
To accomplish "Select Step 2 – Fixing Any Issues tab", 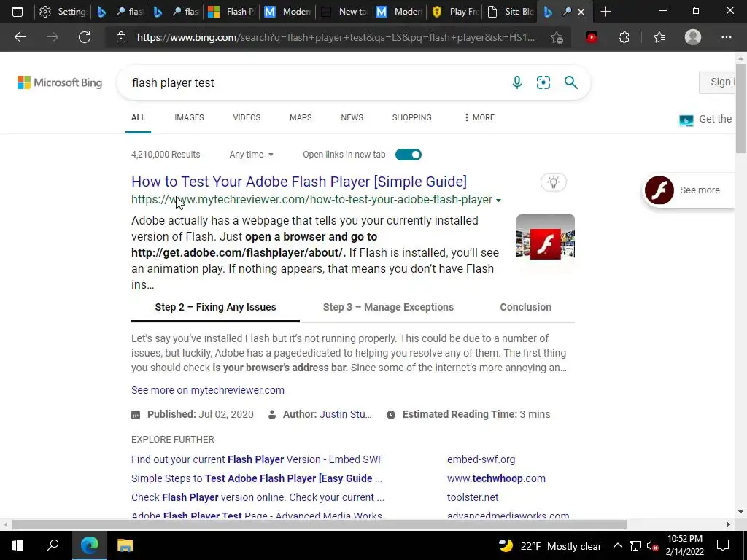I will point(215,307).
